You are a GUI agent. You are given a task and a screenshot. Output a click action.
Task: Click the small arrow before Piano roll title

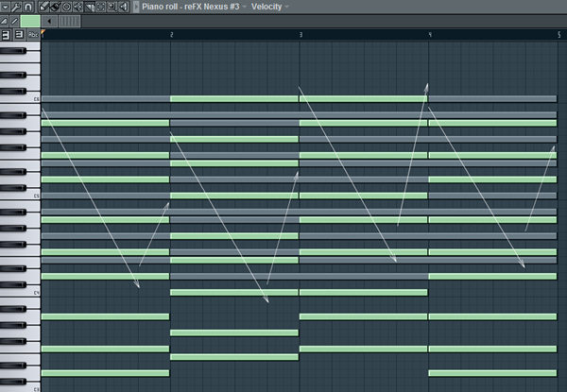(x=136, y=7)
